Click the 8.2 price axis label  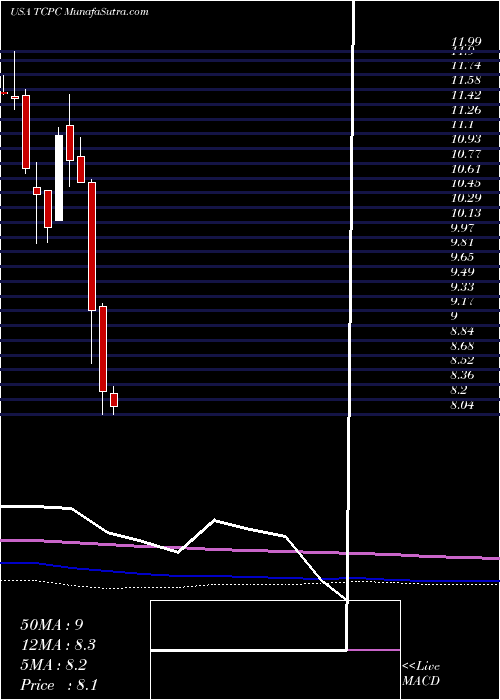459,390
